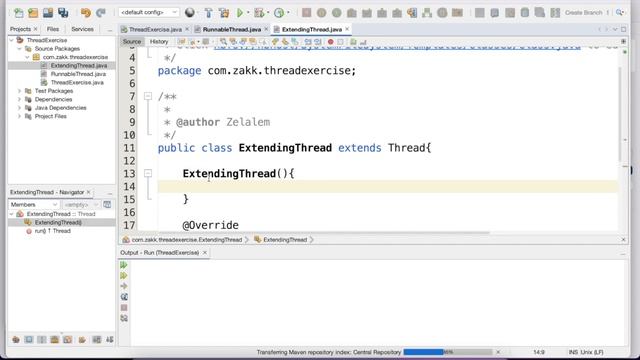
Task: Click the red Stop icon in Output
Action: (124, 308)
